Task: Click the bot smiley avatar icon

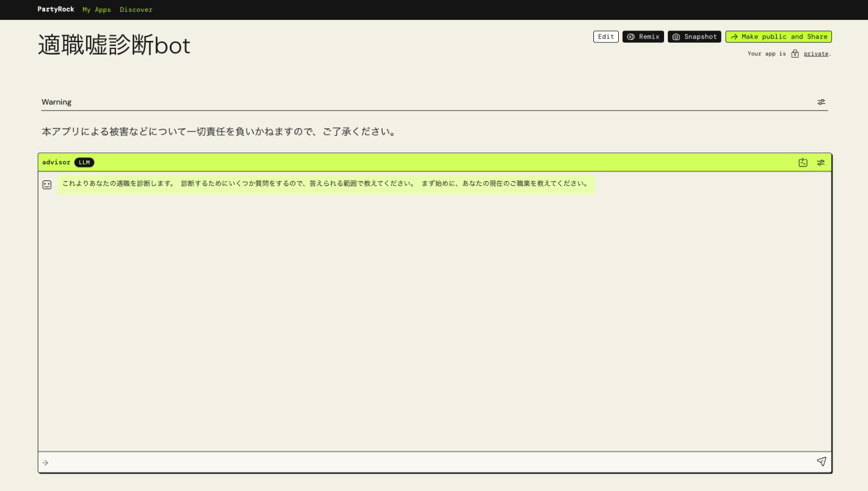Action: click(47, 185)
